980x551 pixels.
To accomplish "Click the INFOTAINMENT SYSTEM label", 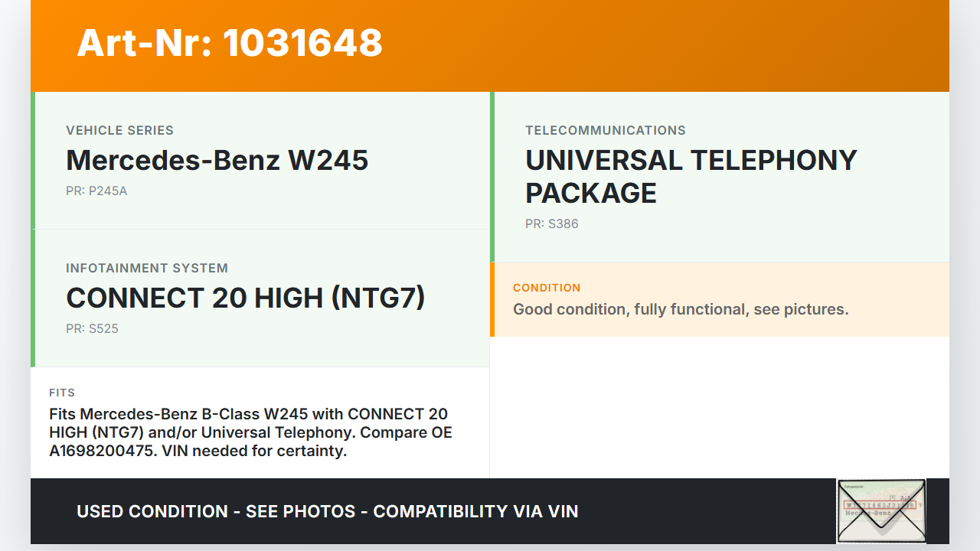I will pos(147,268).
